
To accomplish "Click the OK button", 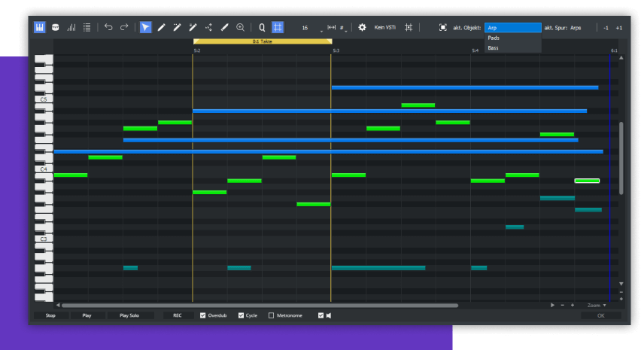I will (601, 315).
